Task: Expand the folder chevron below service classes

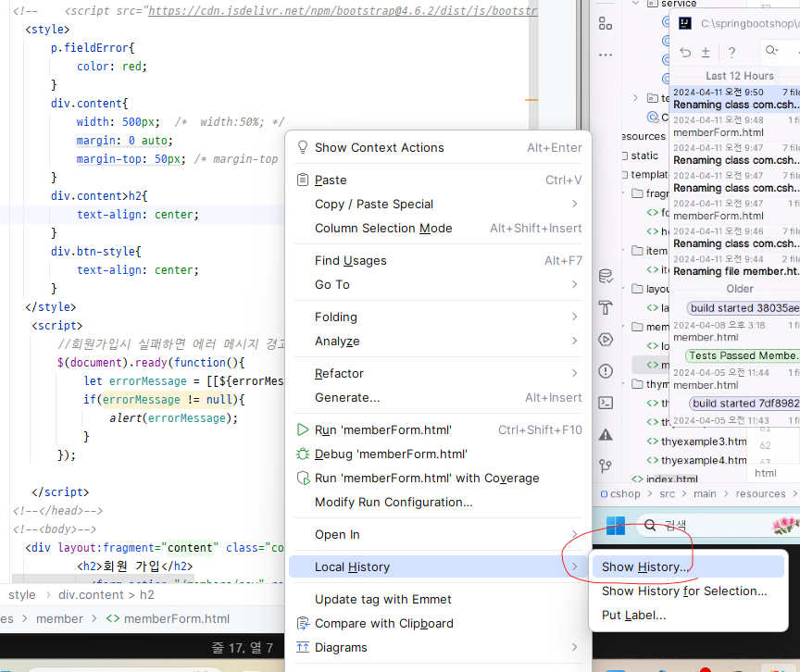Action: pos(636,97)
